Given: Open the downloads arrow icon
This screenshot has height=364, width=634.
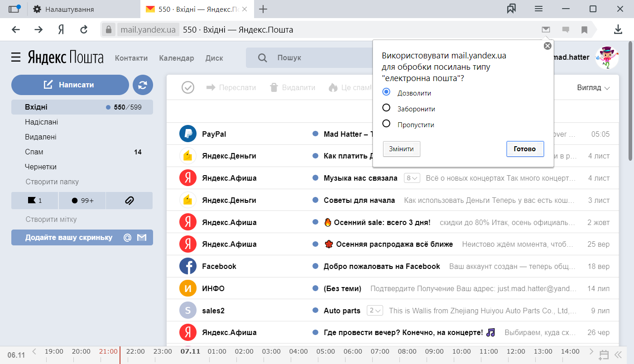Looking at the screenshot, I should [618, 30].
